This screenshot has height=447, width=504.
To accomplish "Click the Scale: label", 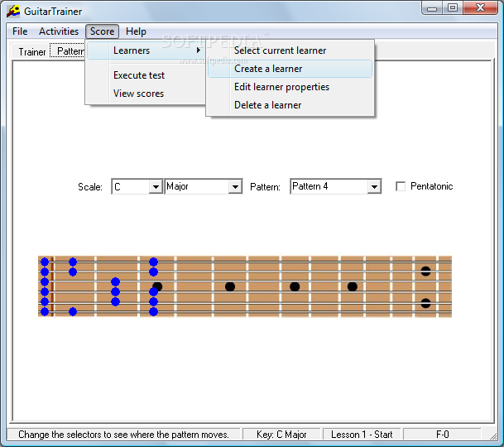I will point(90,187).
